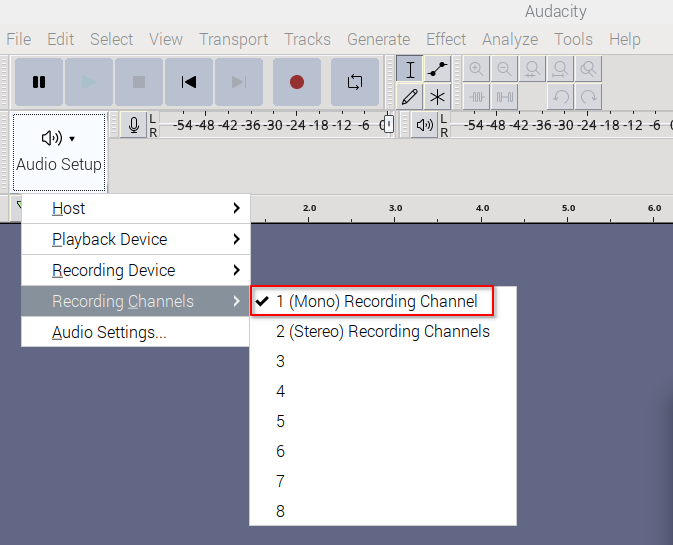This screenshot has width=673, height=545.
Task: Click the microphone record meter icon
Action: click(134, 125)
